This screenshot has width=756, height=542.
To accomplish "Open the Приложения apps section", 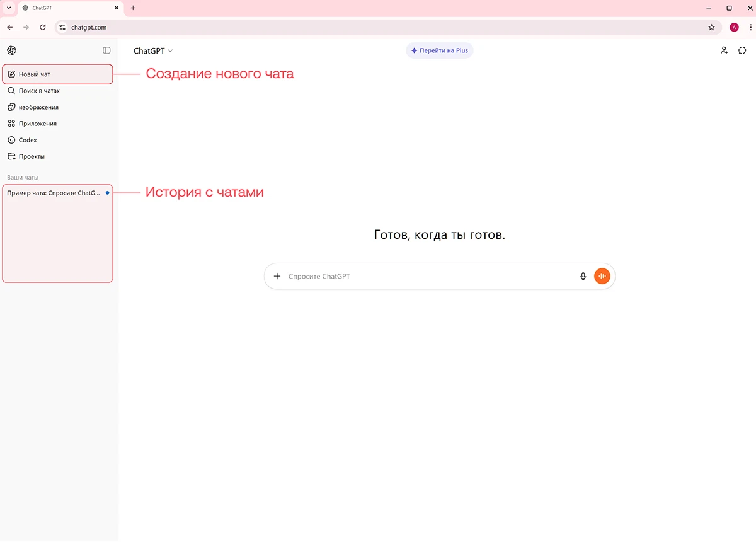I will click(x=37, y=124).
